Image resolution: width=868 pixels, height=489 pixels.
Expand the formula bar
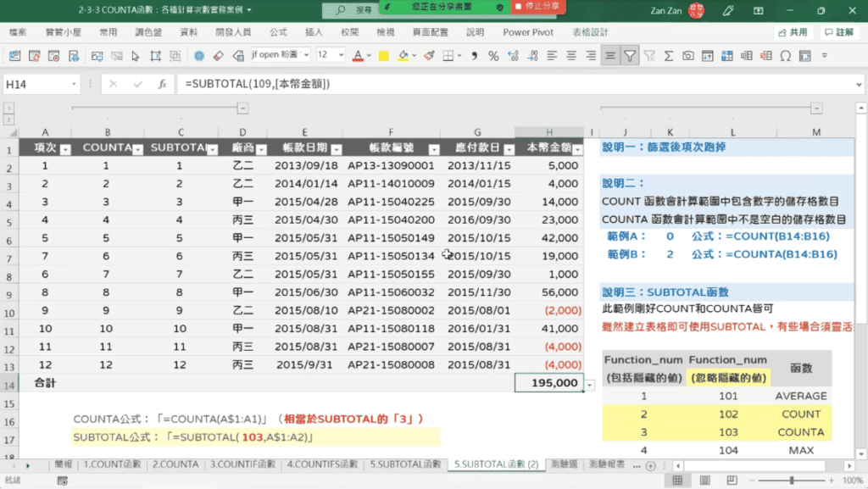859,84
